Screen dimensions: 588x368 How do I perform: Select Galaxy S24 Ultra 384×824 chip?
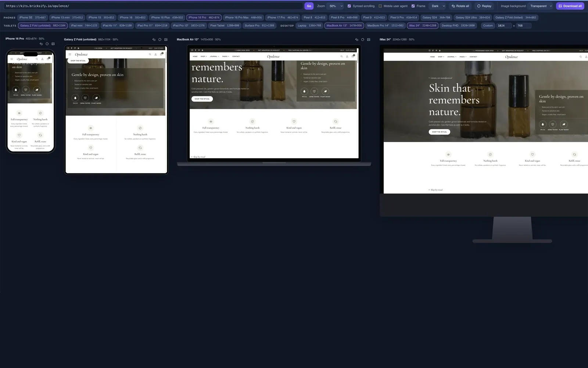pyautogui.click(x=473, y=17)
